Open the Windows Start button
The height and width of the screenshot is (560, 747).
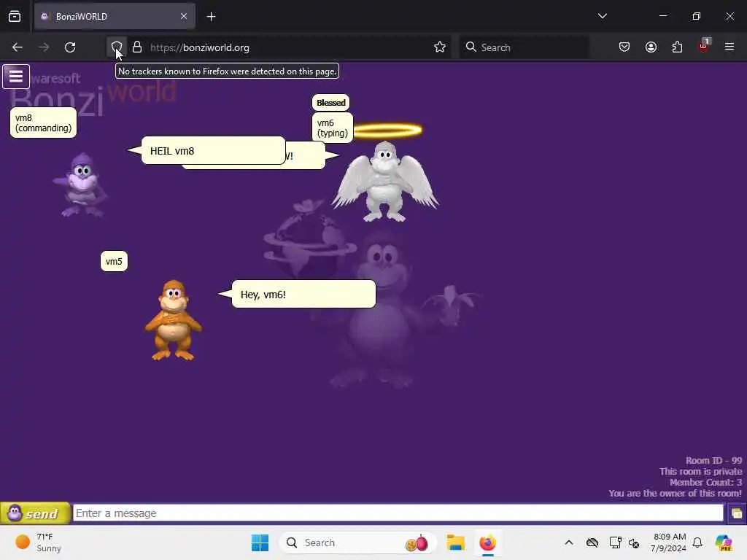260,542
